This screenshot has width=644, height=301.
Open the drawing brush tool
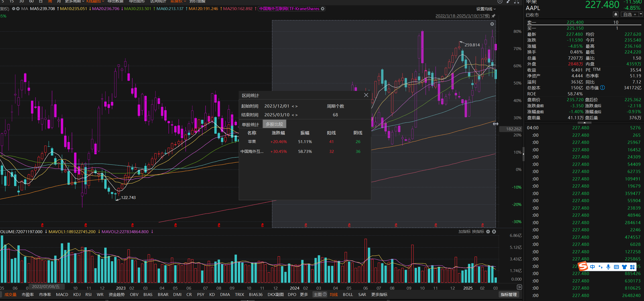coord(508,2)
